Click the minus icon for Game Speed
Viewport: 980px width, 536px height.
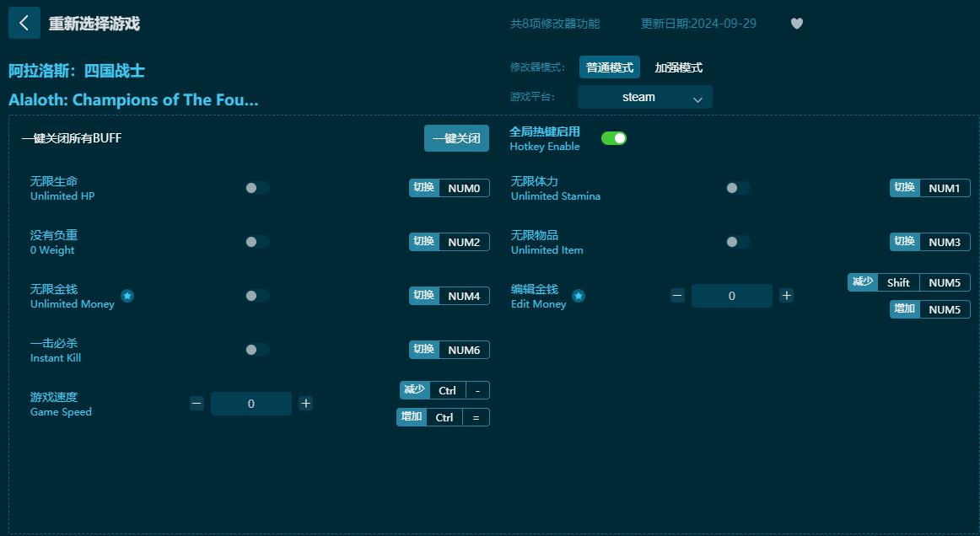point(196,404)
